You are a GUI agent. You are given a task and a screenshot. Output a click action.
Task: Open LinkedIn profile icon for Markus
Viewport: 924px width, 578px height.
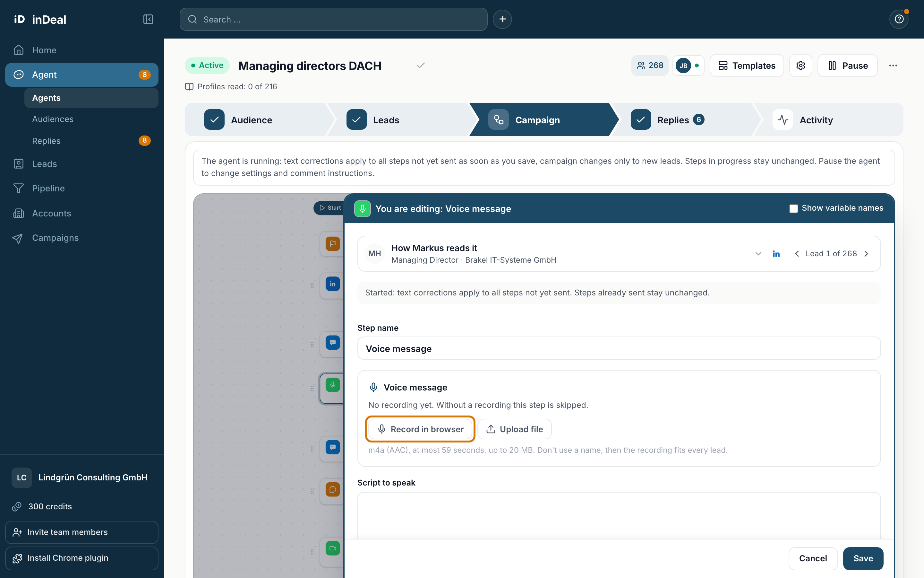point(776,253)
